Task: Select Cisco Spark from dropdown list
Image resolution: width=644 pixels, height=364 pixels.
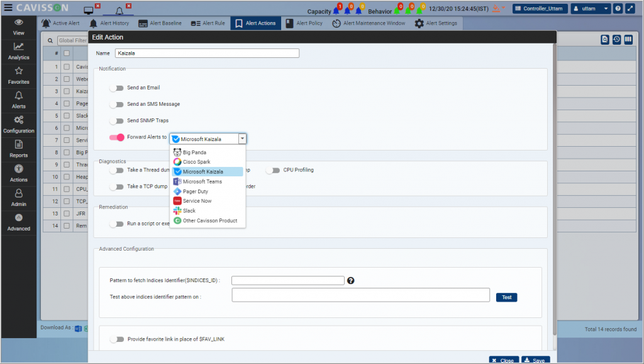Action: tap(208, 162)
